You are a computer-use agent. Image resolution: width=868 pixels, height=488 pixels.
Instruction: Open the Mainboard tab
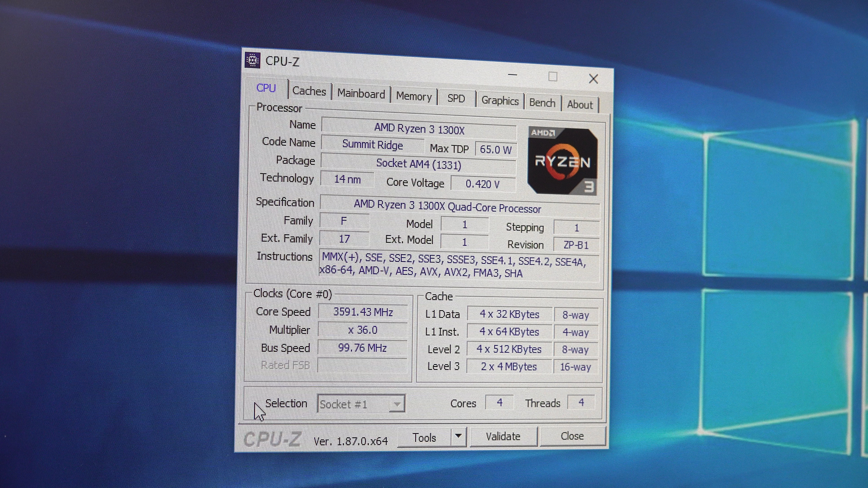tap(361, 94)
